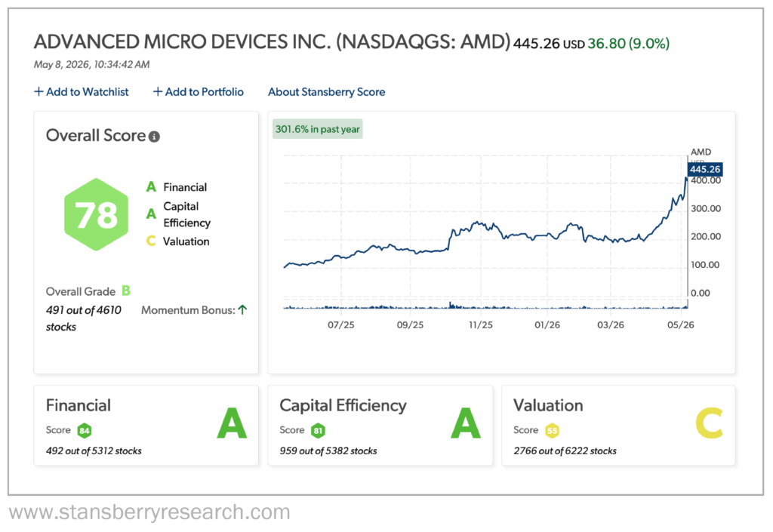Click the 0.00 price axis label

(701, 294)
